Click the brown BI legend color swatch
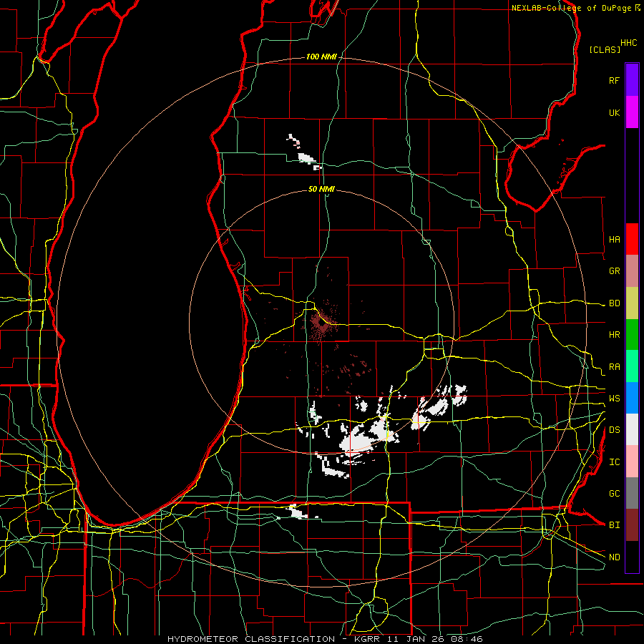Screen dimensions: 644x644 [x=632, y=525]
